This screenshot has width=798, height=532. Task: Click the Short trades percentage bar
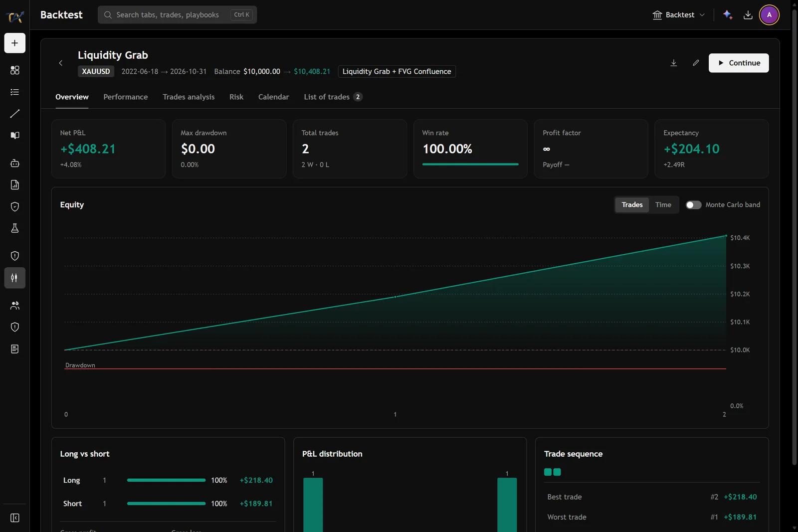click(166, 504)
